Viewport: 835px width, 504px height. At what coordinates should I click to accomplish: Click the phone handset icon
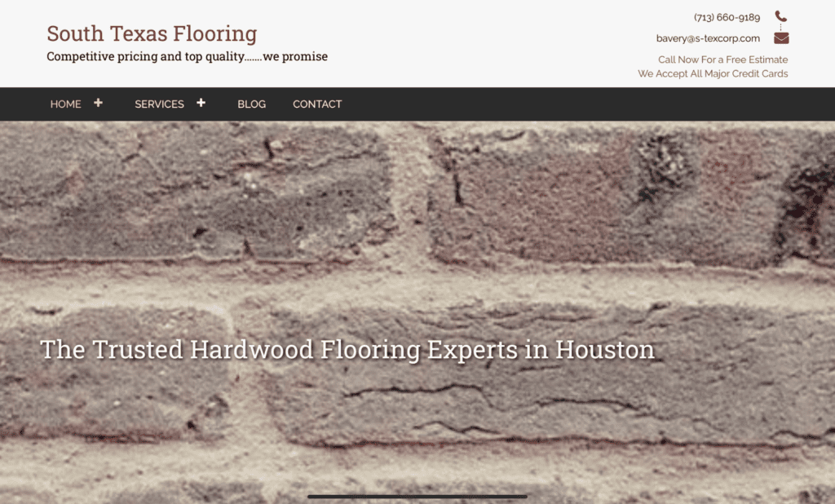click(780, 16)
